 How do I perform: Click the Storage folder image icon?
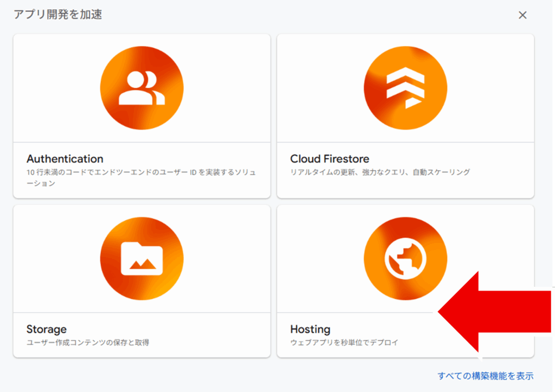(141, 259)
